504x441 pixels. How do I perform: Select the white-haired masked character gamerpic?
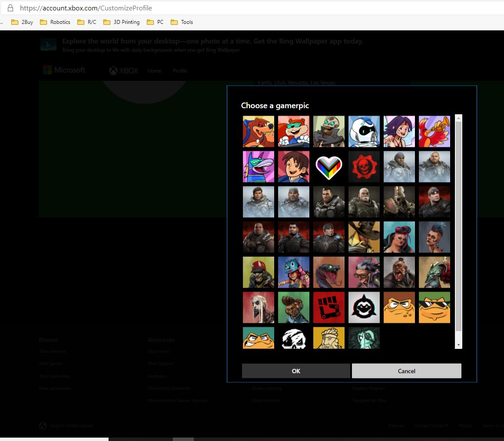pyautogui.click(x=259, y=307)
